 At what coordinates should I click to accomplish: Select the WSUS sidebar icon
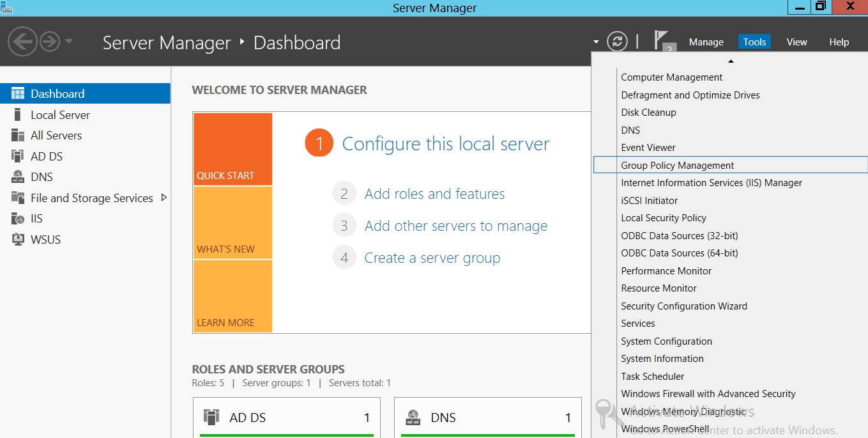[x=18, y=239]
